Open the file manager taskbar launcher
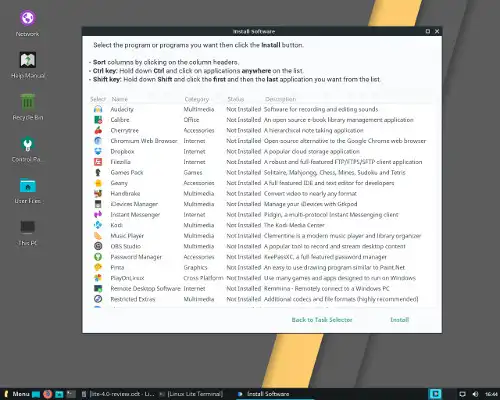Screen dimensions: 500x400 point(59,394)
